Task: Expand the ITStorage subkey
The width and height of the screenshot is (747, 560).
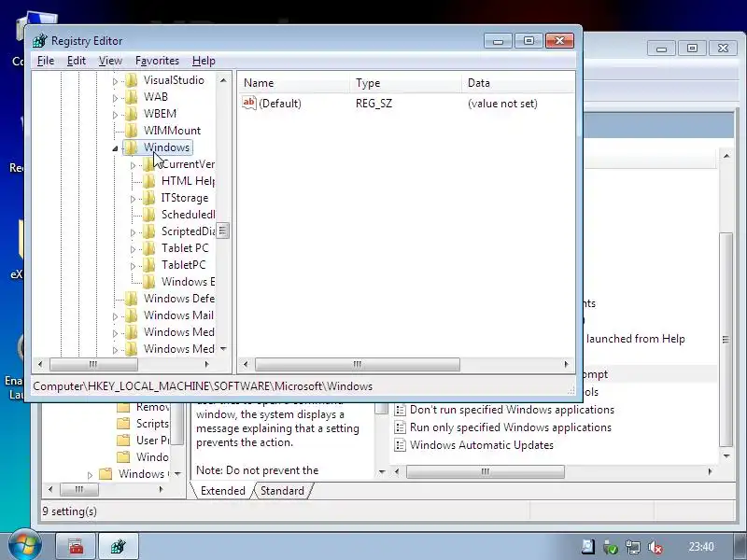Action: tap(133, 199)
